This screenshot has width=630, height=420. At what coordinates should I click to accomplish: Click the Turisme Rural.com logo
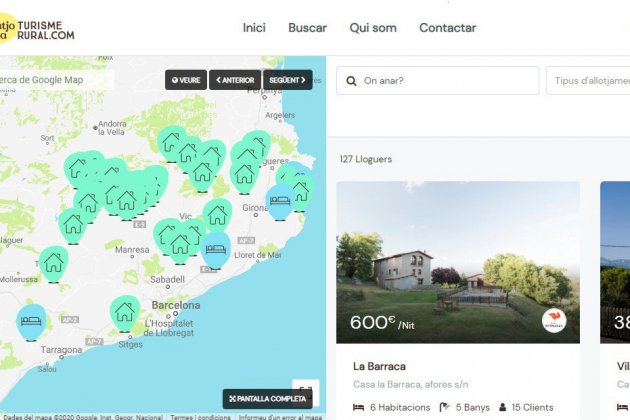37,30
